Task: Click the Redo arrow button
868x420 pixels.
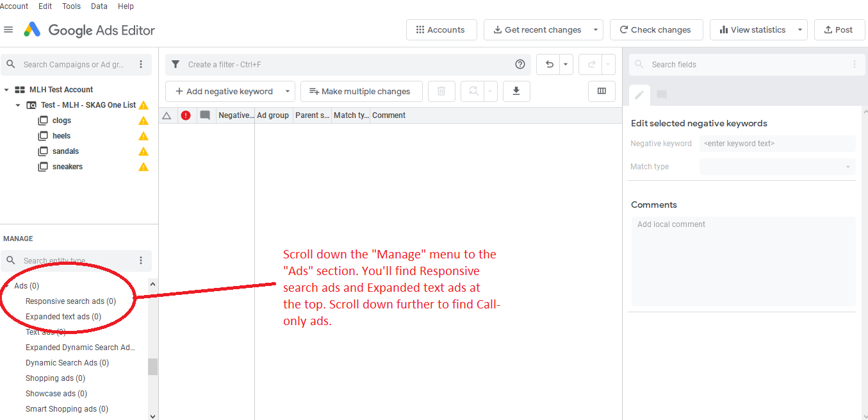Action: (591, 64)
